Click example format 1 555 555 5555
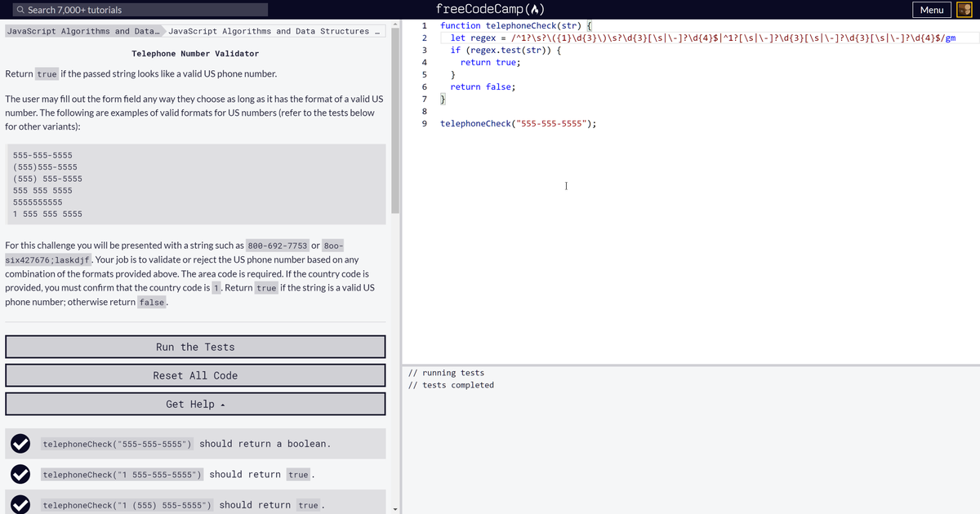Viewport: 980px width, 514px height. 47,214
